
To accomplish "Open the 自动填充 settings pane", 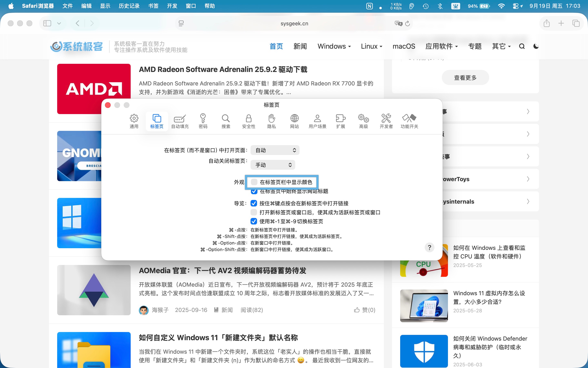I will tap(180, 121).
